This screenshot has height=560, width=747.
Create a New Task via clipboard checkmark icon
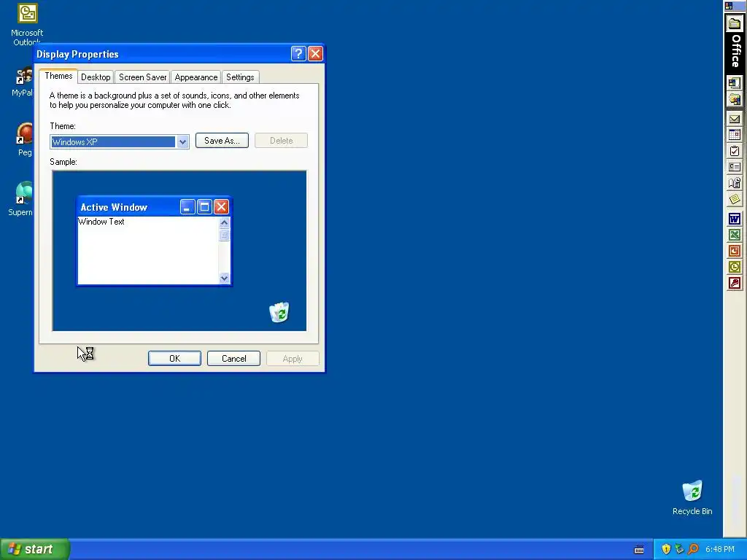[735, 151]
